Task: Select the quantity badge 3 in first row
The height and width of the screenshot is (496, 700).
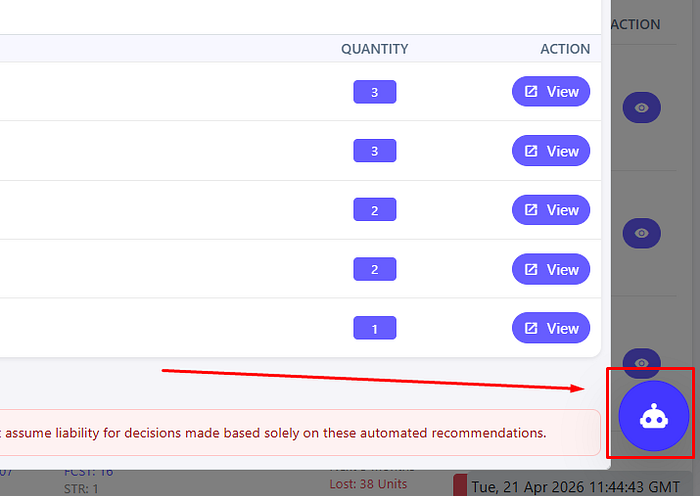Action: (x=374, y=92)
